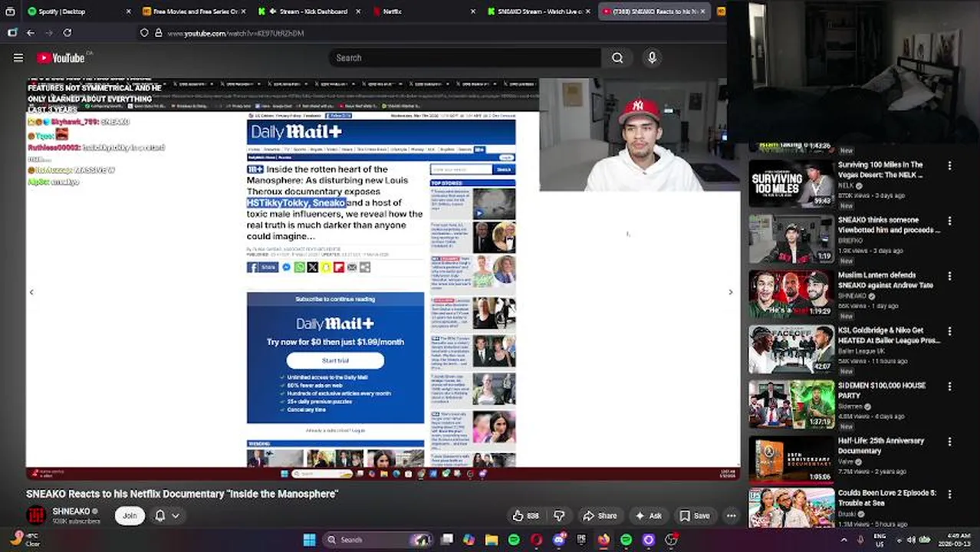Image resolution: width=980 pixels, height=552 pixels.
Task: Open options menu for SNEAKO Viewbotted video
Action: click(949, 221)
